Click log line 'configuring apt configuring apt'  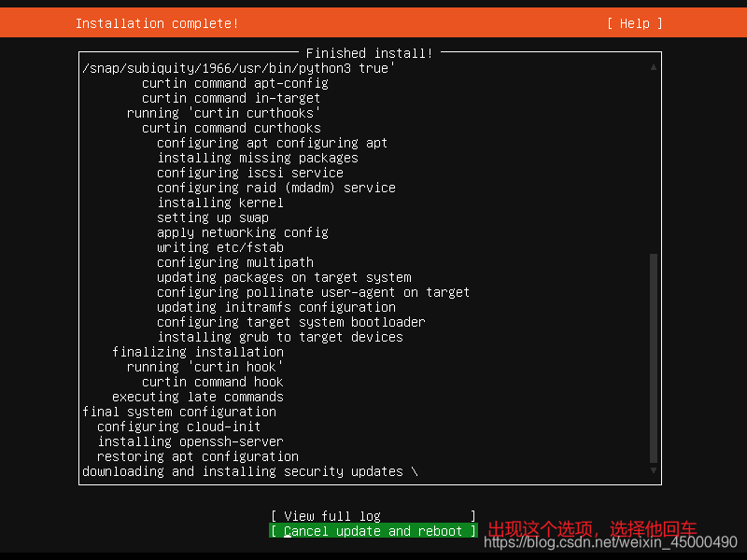[x=272, y=143]
